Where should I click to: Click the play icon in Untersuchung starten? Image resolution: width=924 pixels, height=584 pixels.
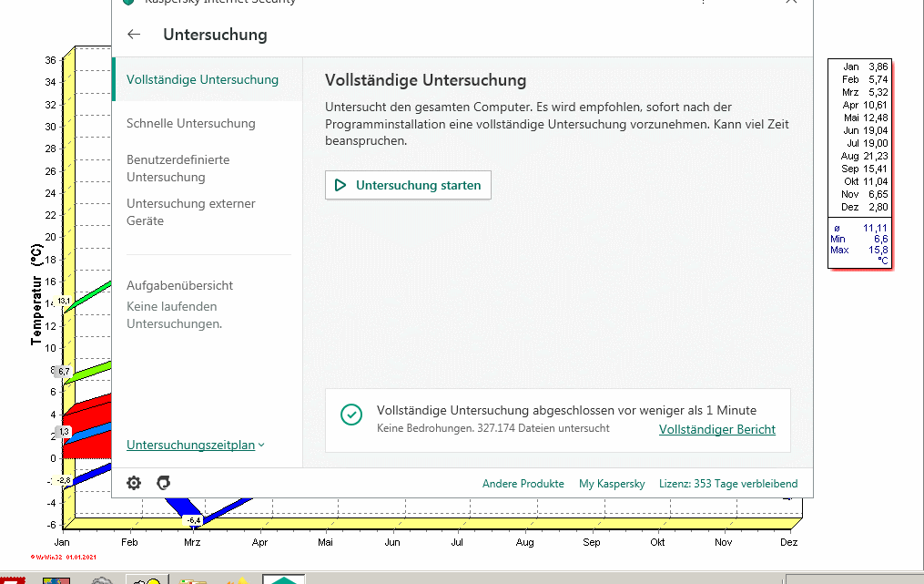[340, 185]
